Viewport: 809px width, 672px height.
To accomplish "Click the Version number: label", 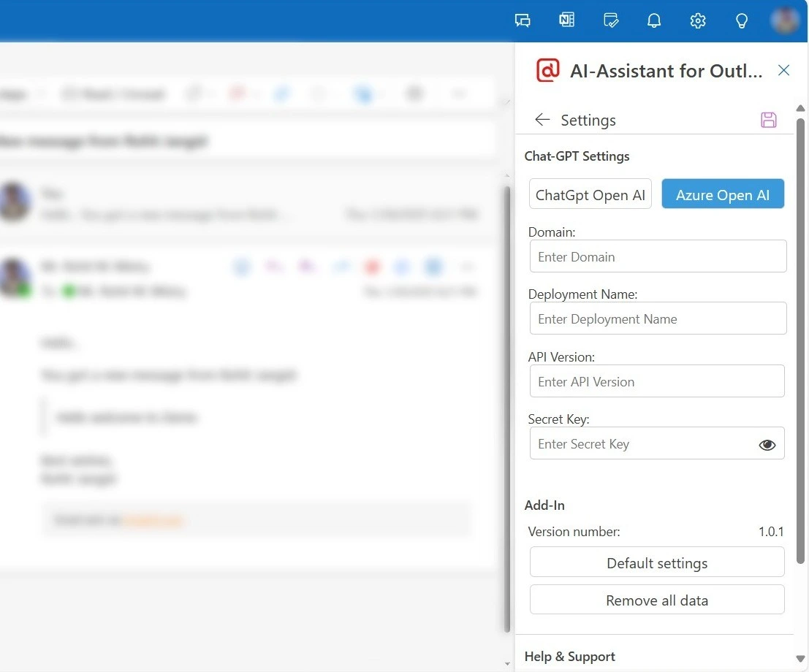I will tap(574, 532).
